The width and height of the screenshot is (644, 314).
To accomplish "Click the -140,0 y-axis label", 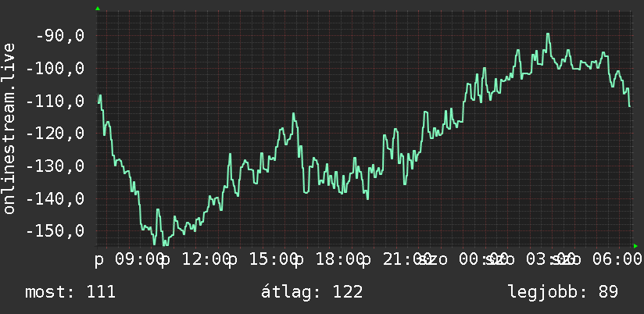I will 55,198.
